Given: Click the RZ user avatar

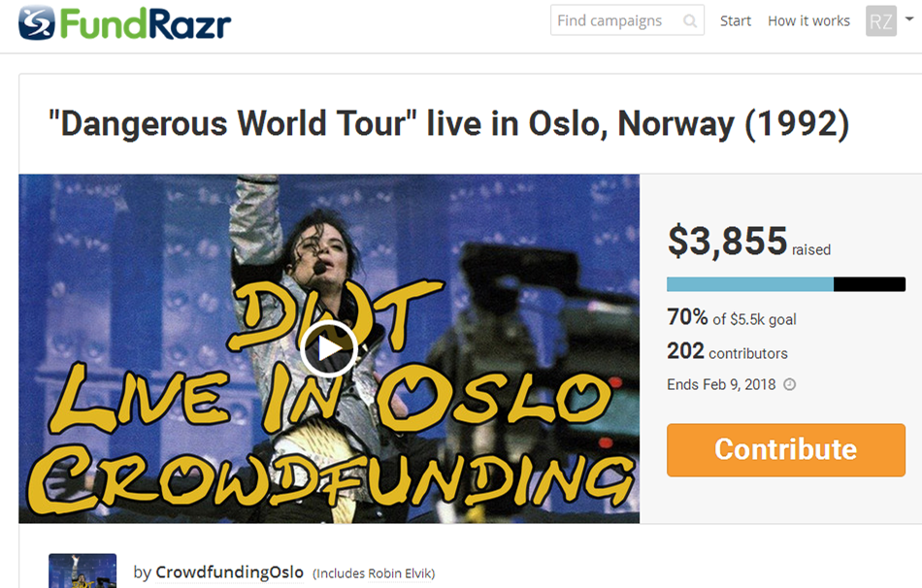Looking at the screenshot, I should 881,20.
